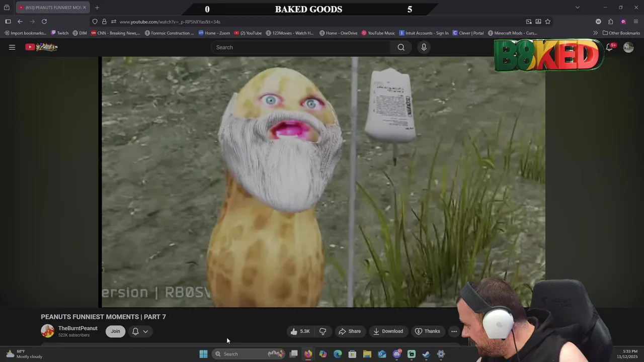644x362 pixels.
Task: Click the tracking protection shield icon
Action: (x=95, y=22)
